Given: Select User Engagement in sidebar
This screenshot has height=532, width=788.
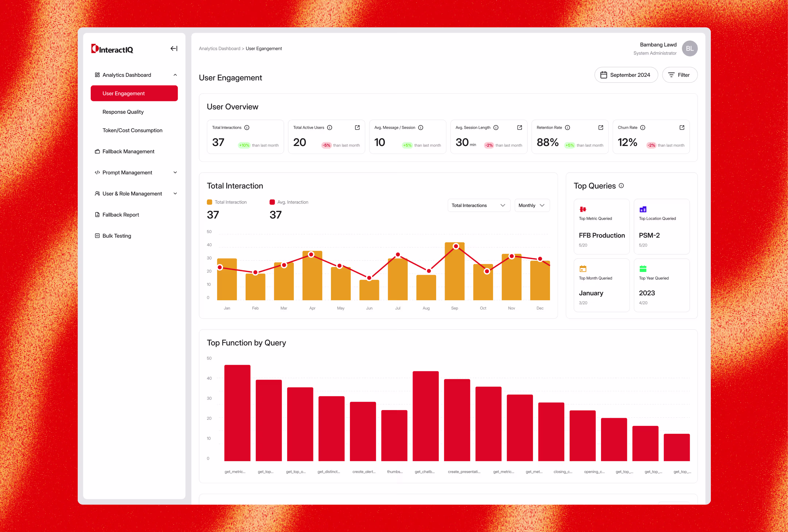Looking at the screenshot, I should [x=134, y=93].
